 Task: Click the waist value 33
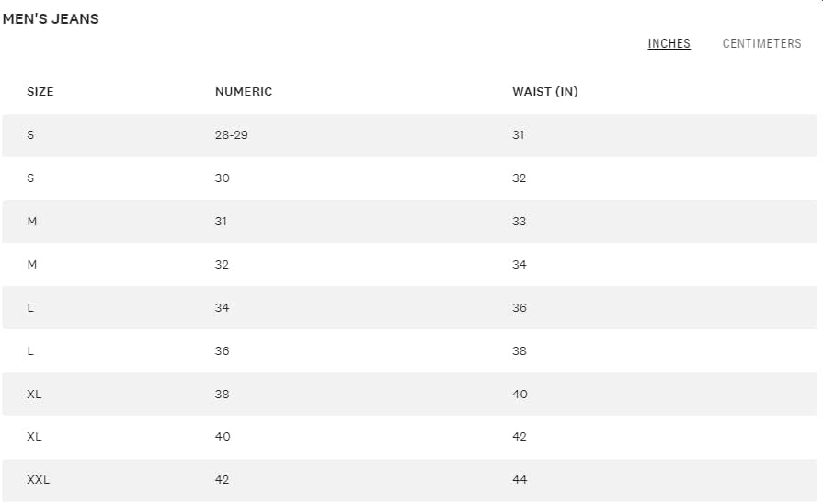[x=520, y=222]
